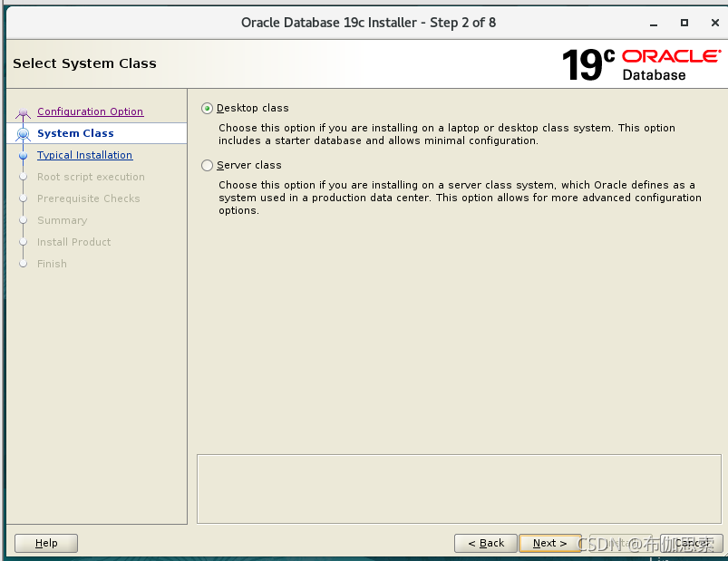The width and height of the screenshot is (728, 561).
Task: Select the System Class step in sidebar
Action: pyautogui.click(x=97, y=133)
